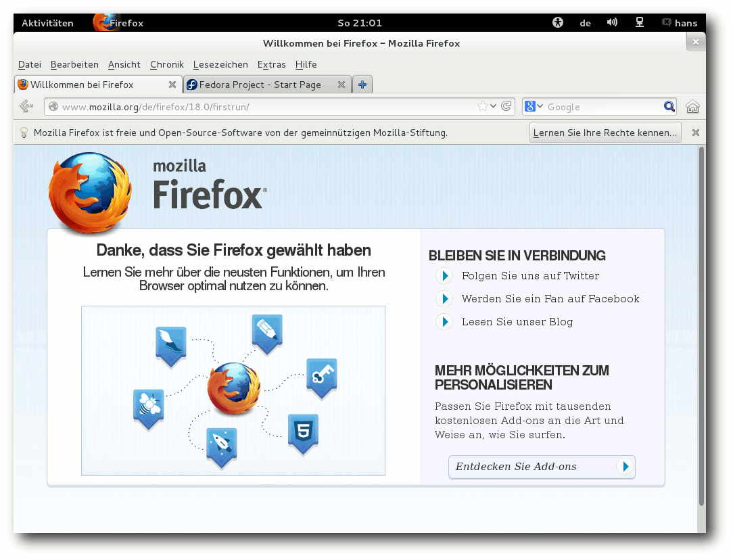Click arrow icon beside Facebook link

pyautogui.click(x=444, y=298)
